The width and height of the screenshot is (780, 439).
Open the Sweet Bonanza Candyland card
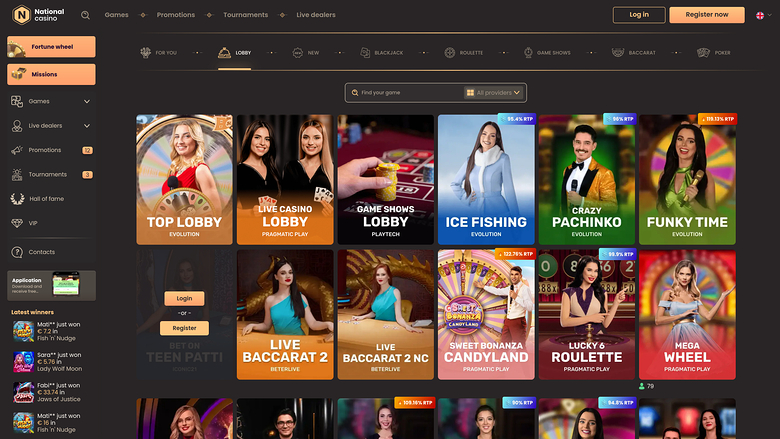tap(486, 315)
